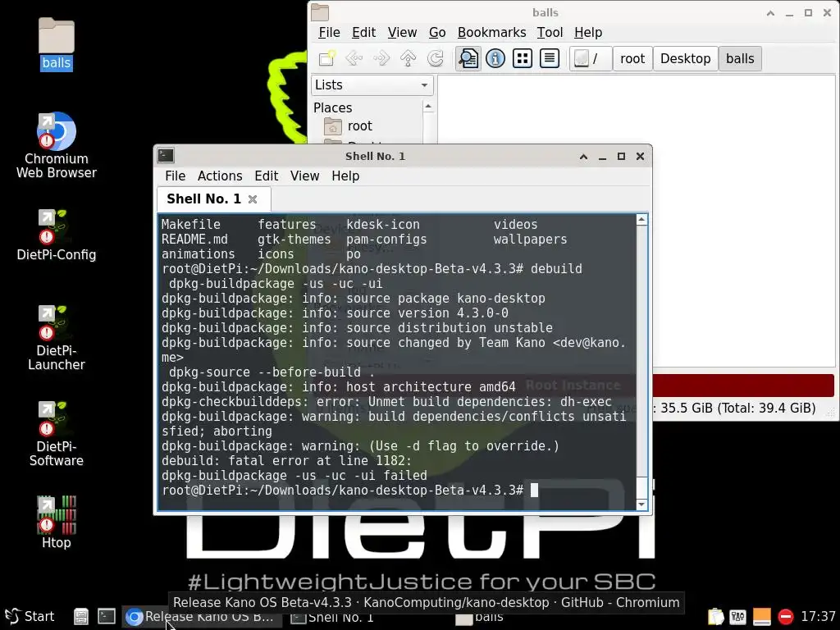Click Places sidebar scroll up arrow
The image size is (840, 630).
[428, 107]
